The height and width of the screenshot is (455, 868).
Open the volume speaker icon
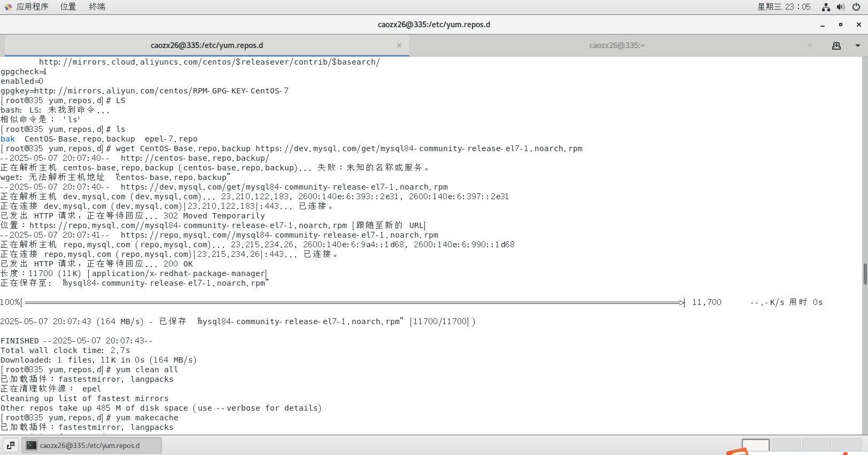841,7
